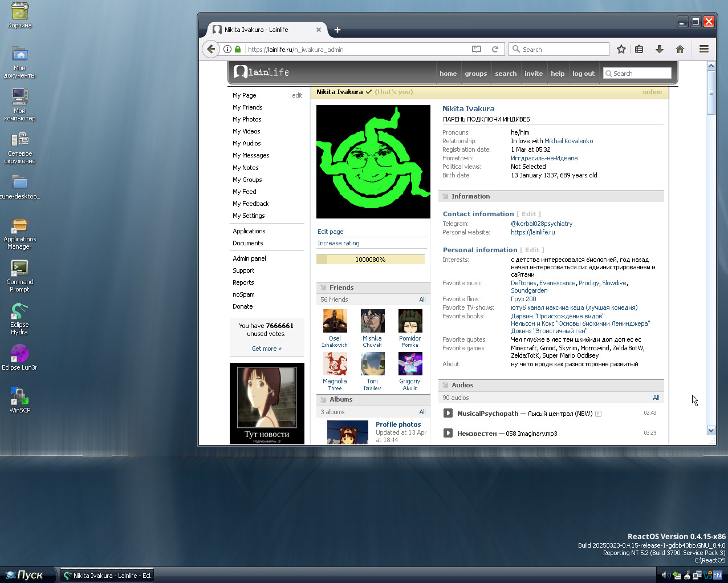Image resolution: width=728 pixels, height=583 pixels.
Task: Click the browser home icon
Action: [x=680, y=50]
